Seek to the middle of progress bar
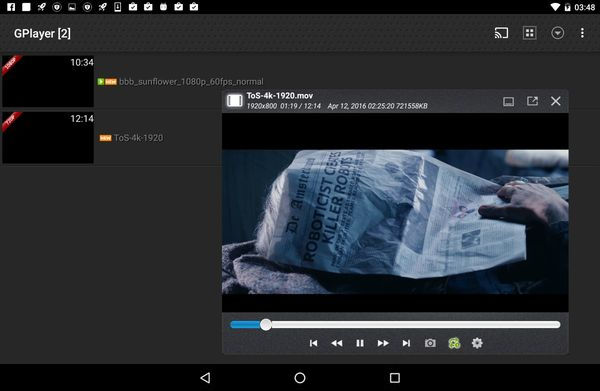Screen dimensions: 600x391 (x=395, y=325)
